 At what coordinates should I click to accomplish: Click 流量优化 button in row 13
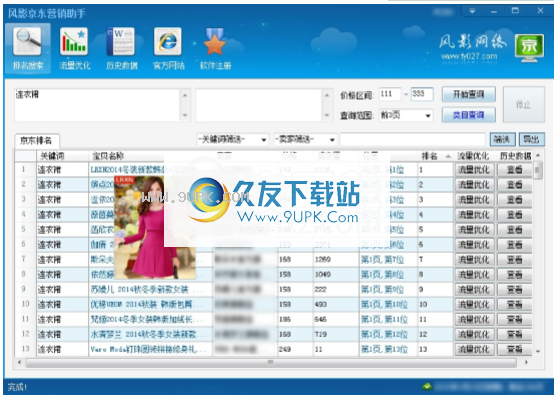(x=474, y=349)
